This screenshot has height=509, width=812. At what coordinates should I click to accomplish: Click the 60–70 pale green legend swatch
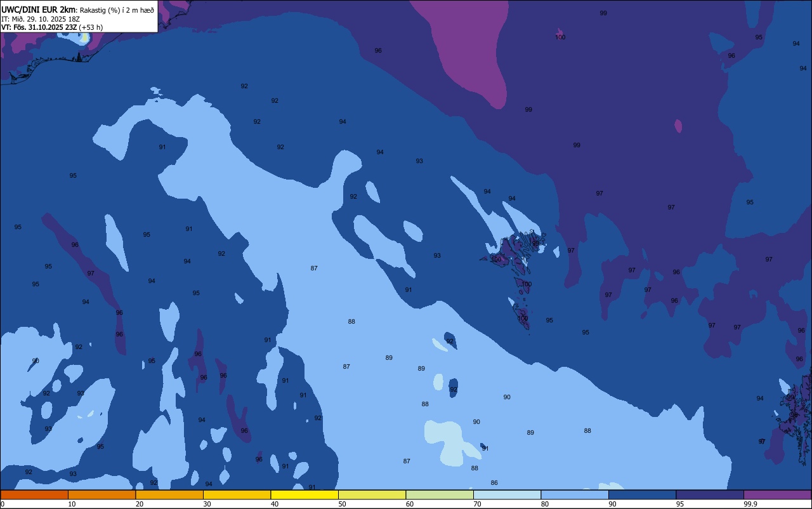pyautogui.click(x=440, y=494)
